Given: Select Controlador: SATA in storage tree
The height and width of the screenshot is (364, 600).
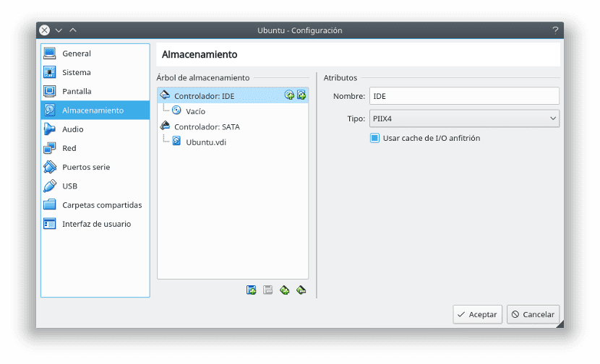Looking at the screenshot, I should click(207, 126).
